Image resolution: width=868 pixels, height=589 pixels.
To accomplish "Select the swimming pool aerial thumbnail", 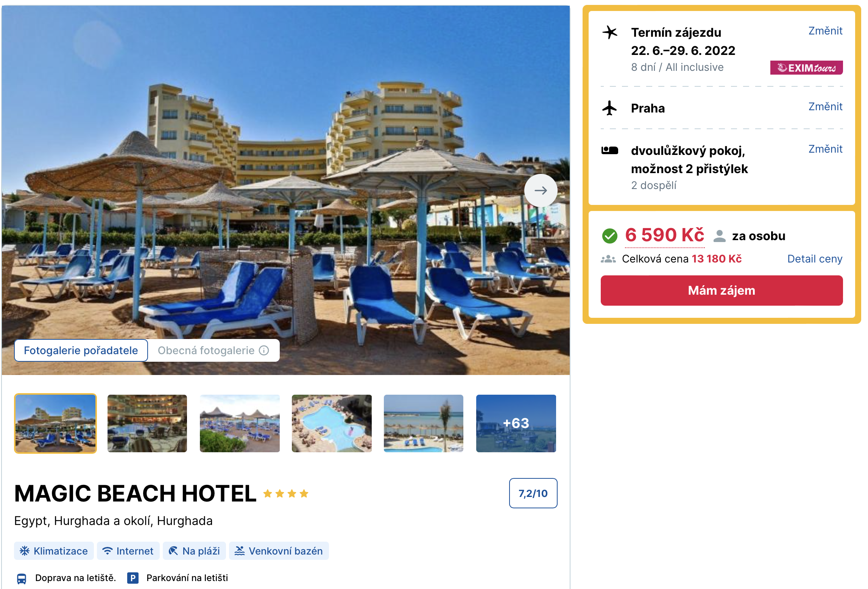I will [332, 423].
